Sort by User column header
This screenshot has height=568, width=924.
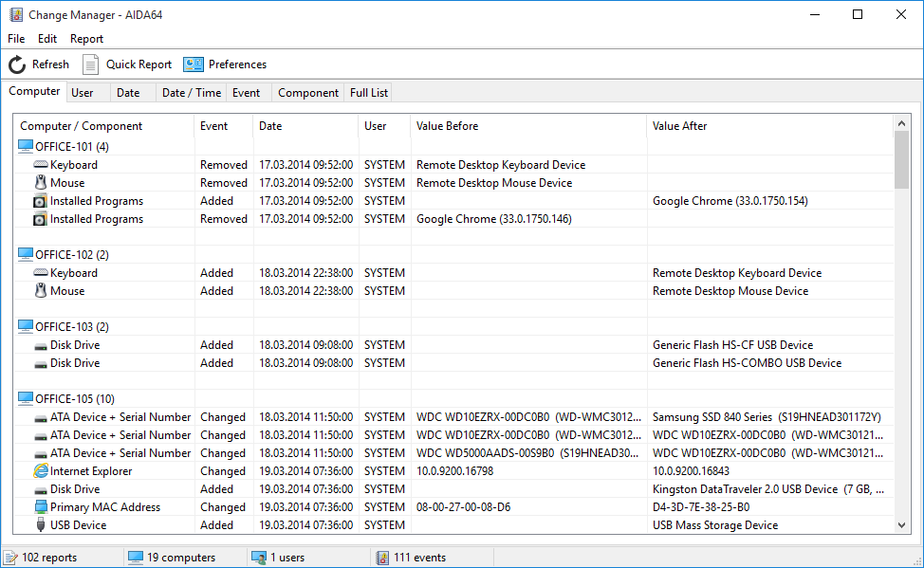click(x=384, y=125)
